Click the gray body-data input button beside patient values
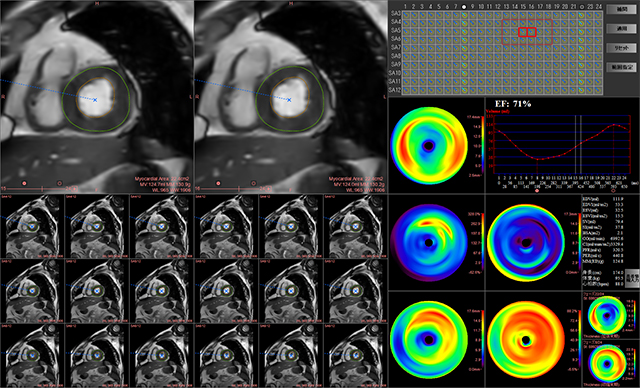 (x=632, y=278)
